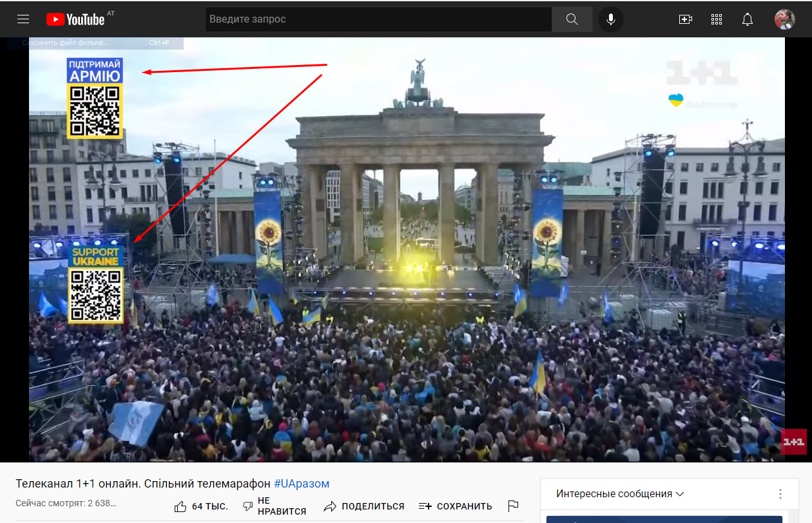The image size is (812, 523).
Task: Click the 1+1 channel branding watermark button
Action: (x=794, y=442)
